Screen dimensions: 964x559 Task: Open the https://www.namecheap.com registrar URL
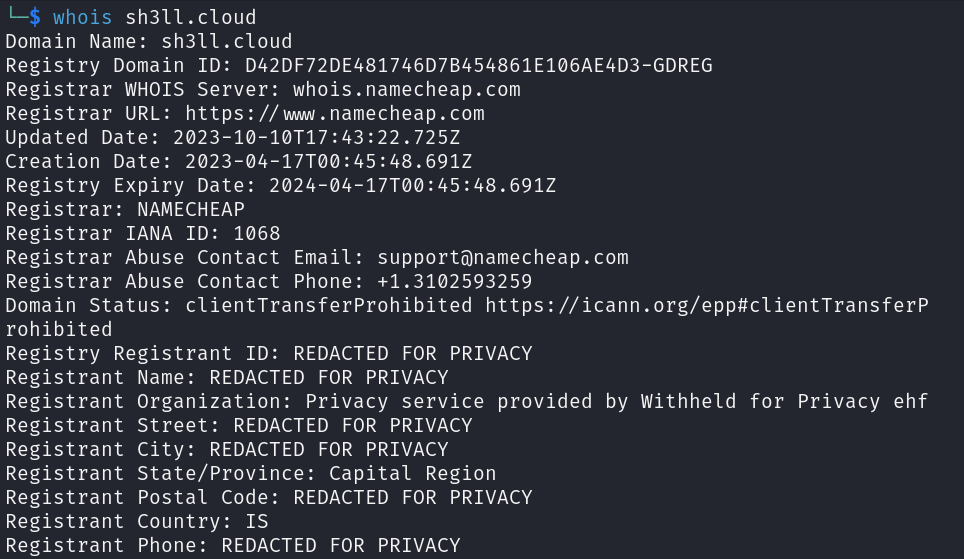click(335, 114)
